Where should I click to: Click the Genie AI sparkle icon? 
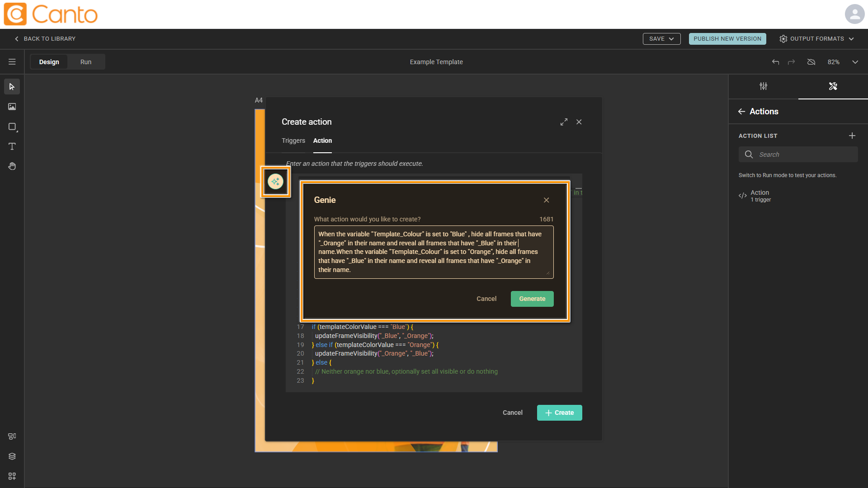pos(275,182)
